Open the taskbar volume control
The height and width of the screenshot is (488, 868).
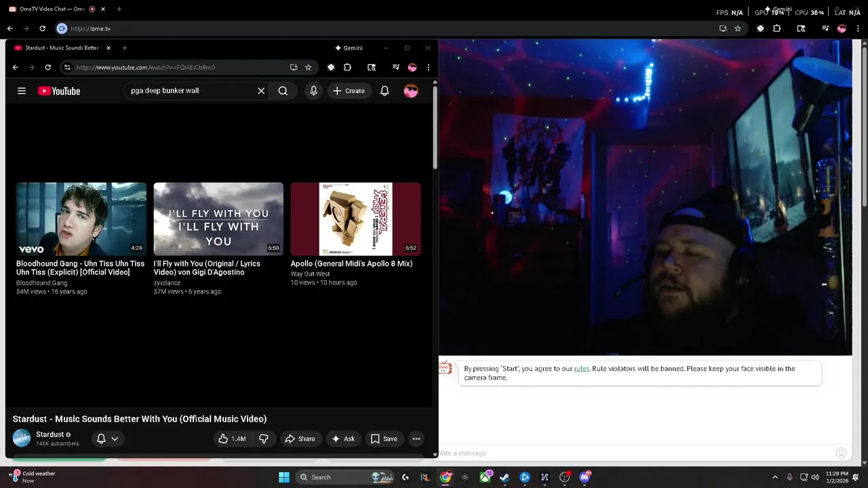tap(815, 477)
